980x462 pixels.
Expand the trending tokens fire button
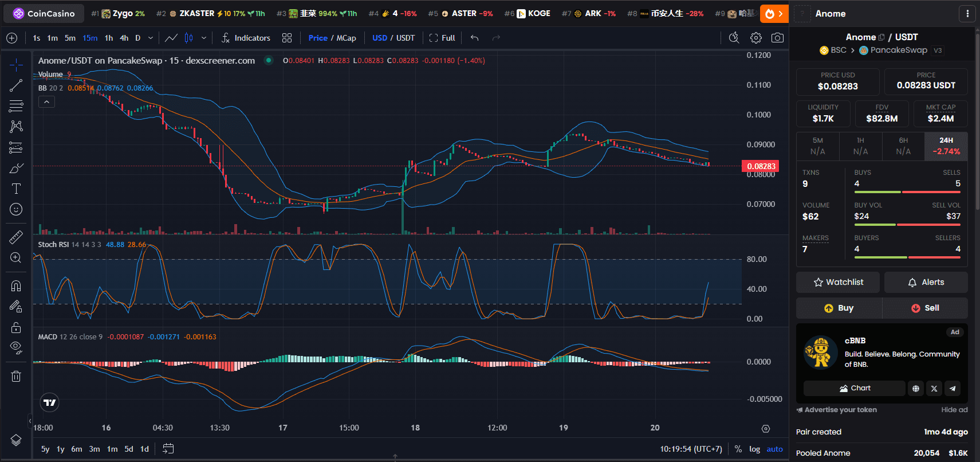[x=774, y=13]
